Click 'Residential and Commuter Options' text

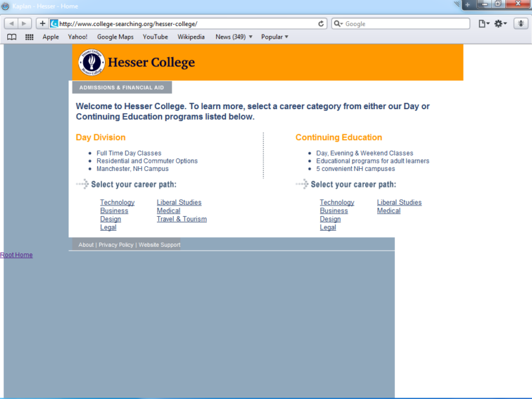coord(147,161)
